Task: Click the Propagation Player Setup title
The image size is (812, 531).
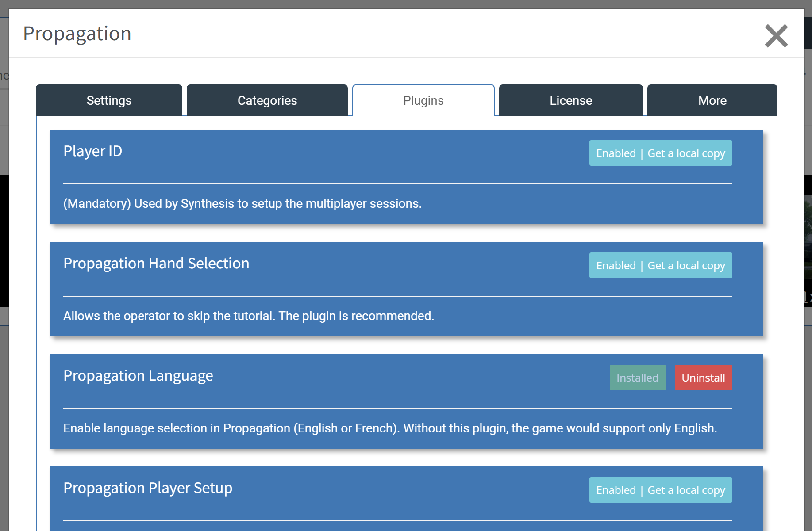Action: click(x=148, y=488)
